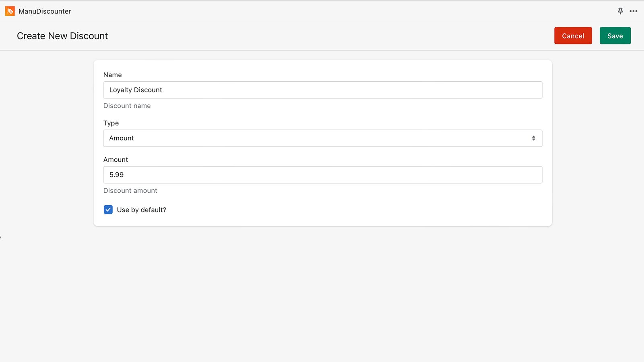The width and height of the screenshot is (644, 362).
Task: Click the Use by default? label text
Action: 141,210
